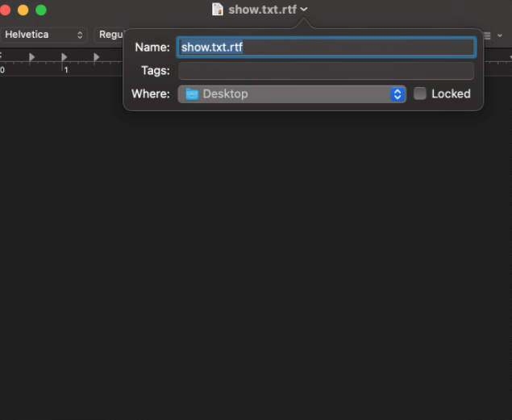Click the chevron beside the show.txt.rtf title
The width and height of the screenshot is (512, 420).
(304, 10)
